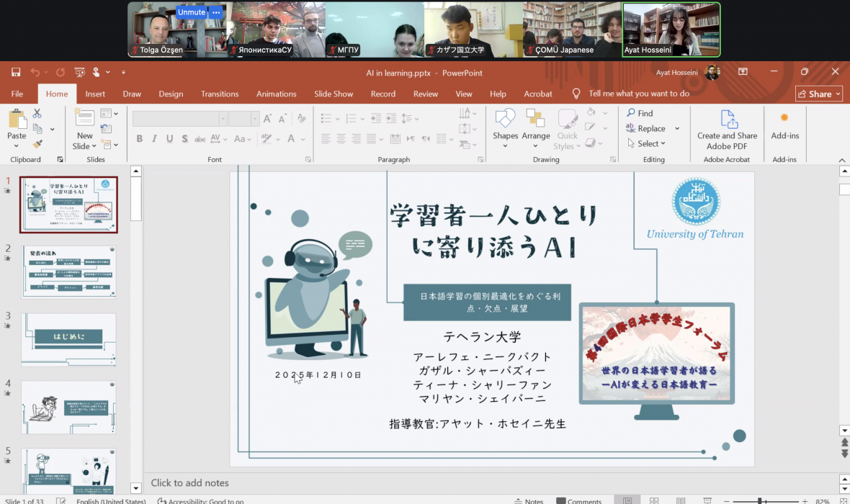This screenshot has width=850, height=504.
Task: Switch to the Transitions tab
Action: [x=220, y=94]
